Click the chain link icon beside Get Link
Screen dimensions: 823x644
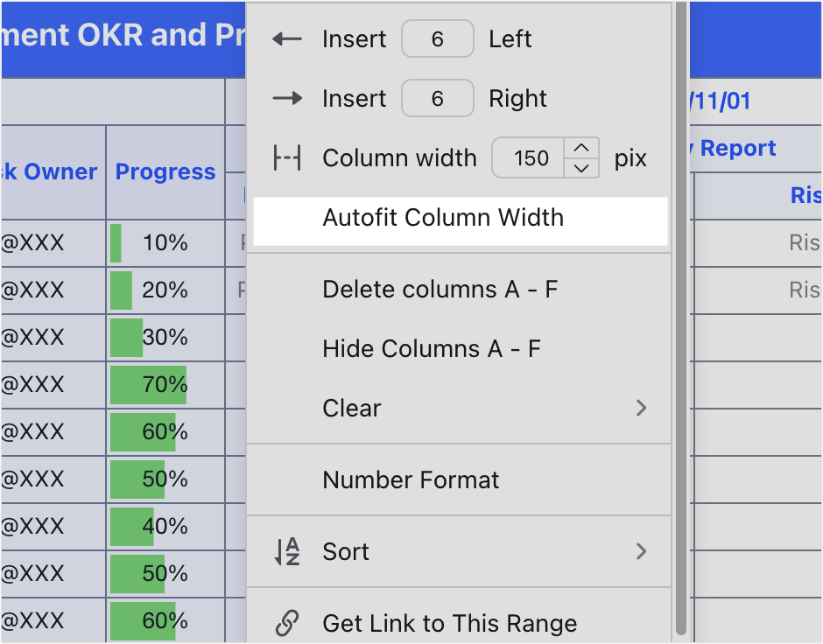pyautogui.click(x=287, y=623)
